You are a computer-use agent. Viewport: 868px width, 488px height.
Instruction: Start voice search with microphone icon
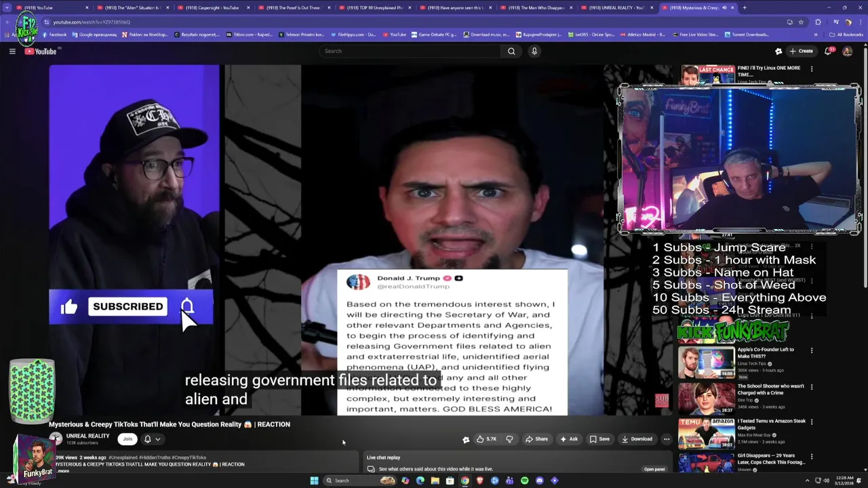click(x=534, y=52)
